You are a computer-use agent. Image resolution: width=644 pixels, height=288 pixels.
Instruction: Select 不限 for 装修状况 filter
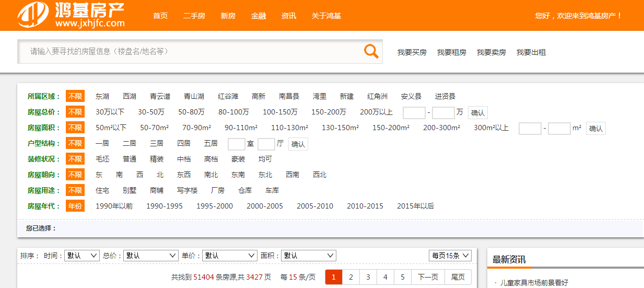click(x=75, y=159)
